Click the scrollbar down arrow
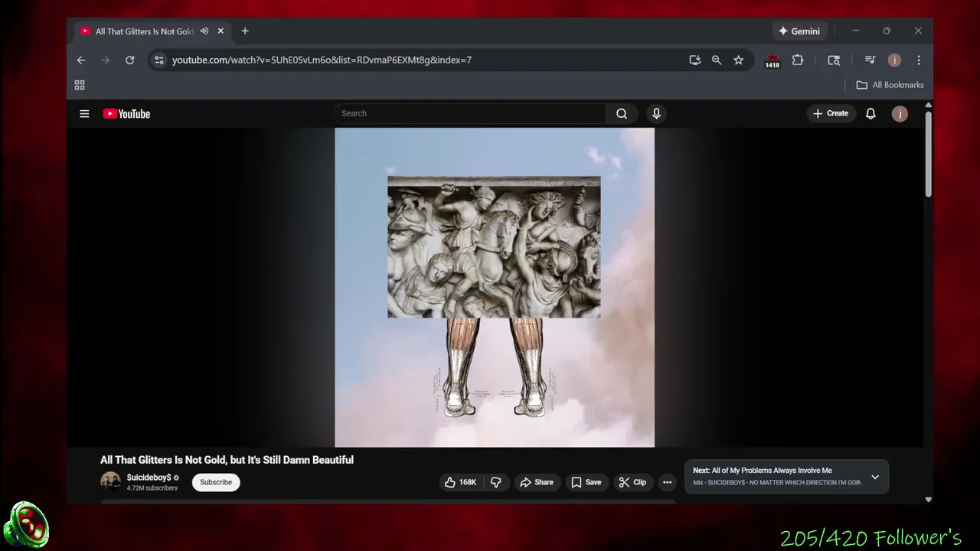This screenshot has height=551, width=980. tap(928, 499)
